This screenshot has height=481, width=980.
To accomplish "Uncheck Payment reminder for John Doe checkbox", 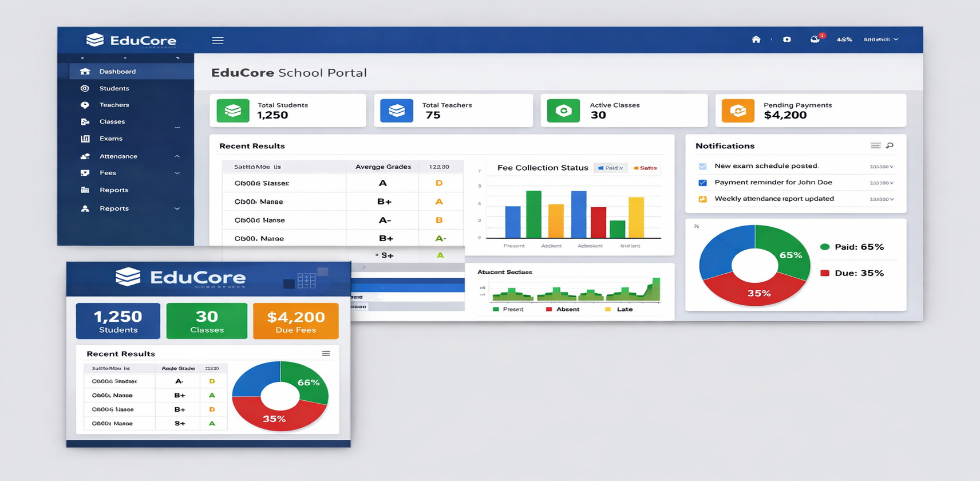I will coord(703,183).
